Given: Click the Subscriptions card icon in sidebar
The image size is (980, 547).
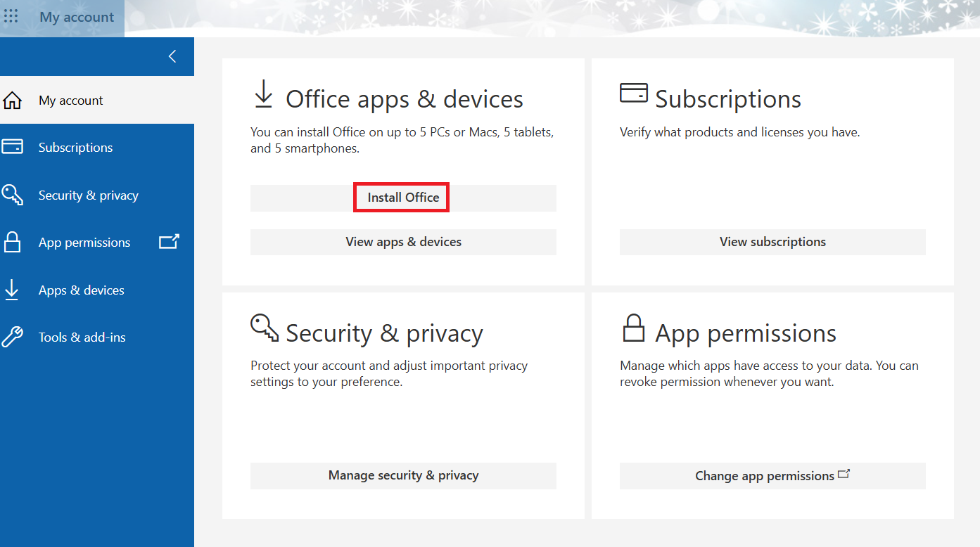Looking at the screenshot, I should [12, 147].
